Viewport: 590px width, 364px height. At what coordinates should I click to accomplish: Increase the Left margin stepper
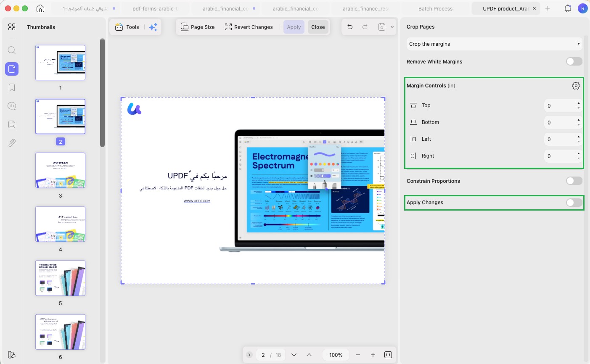pos(579,137)
